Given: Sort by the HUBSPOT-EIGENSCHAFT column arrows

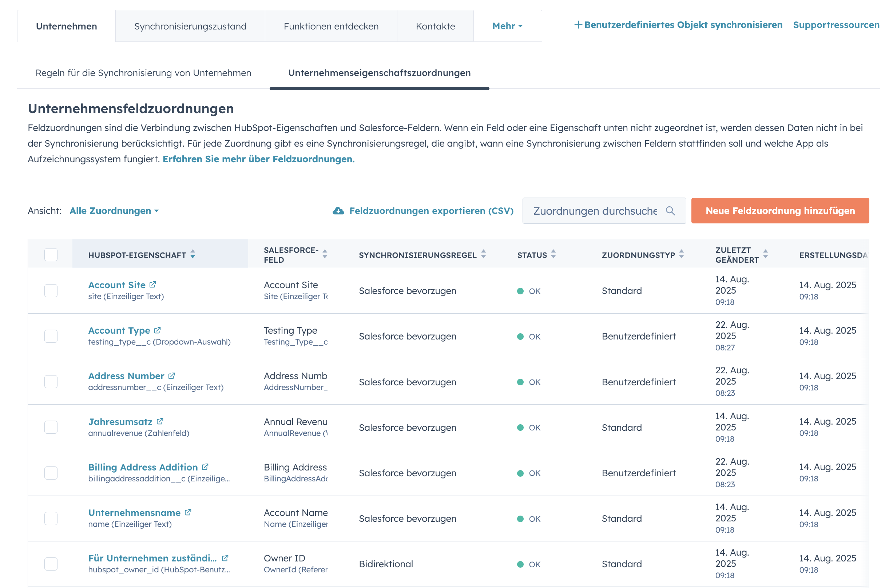Looking at the screenshot, I should coord(193,255).
